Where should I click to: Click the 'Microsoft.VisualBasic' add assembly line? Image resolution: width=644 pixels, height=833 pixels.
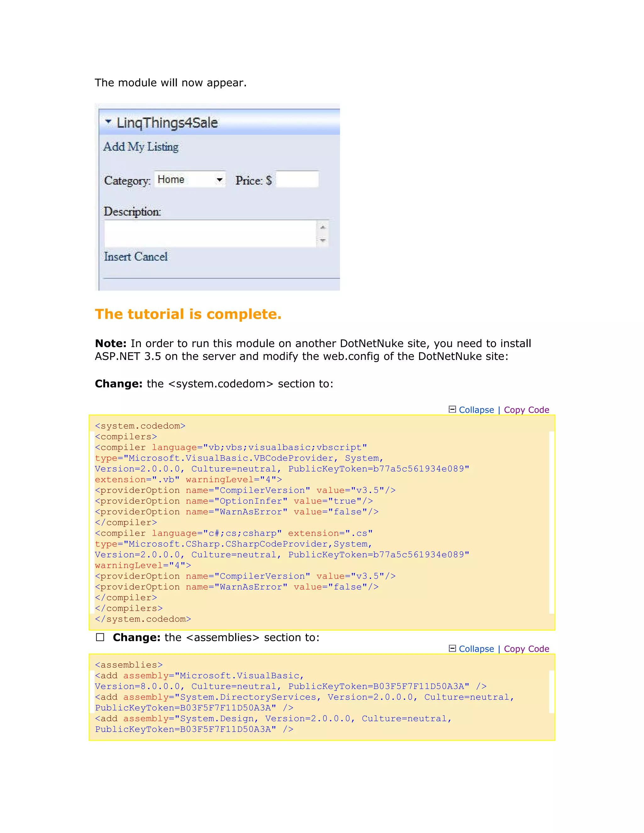click(x=200, y=676)
